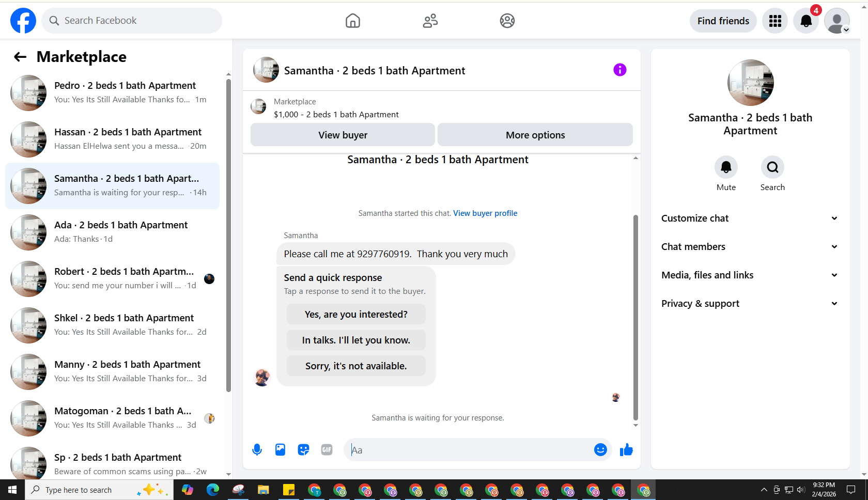
Task: Click the conversation list scrollbar
Action: [x=228, y=235]
